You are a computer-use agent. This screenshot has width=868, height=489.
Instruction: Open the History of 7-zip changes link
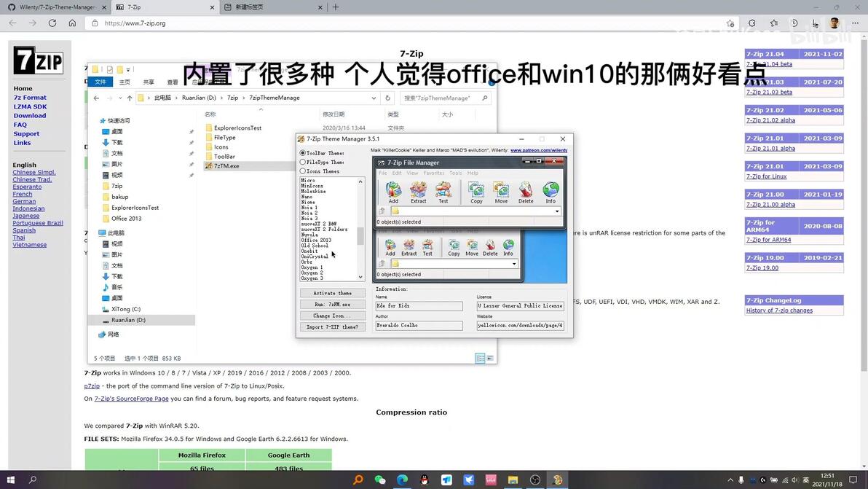point(779,310)
